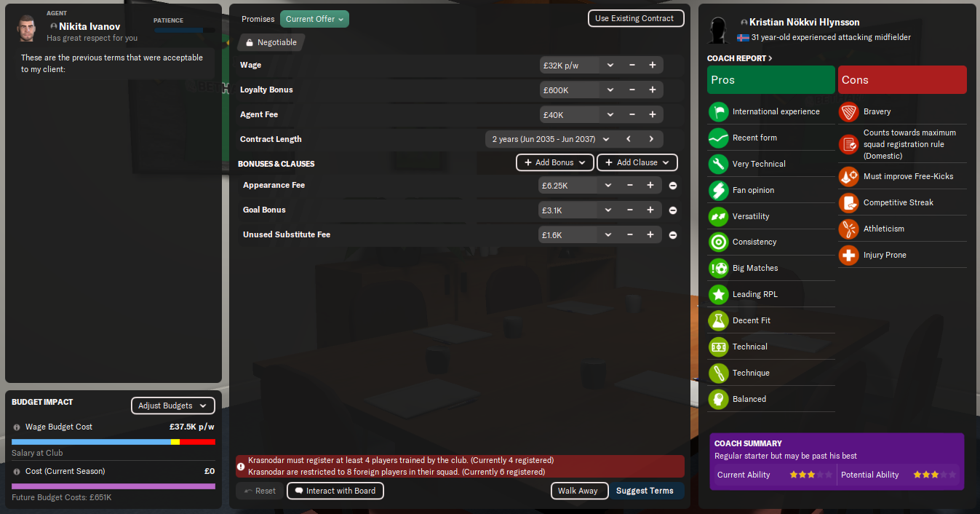The height and width of the screenshot is (514, 980).
Task: Open the Loyalty Bonus value dropdown
Action: click(x=610, y=90)
